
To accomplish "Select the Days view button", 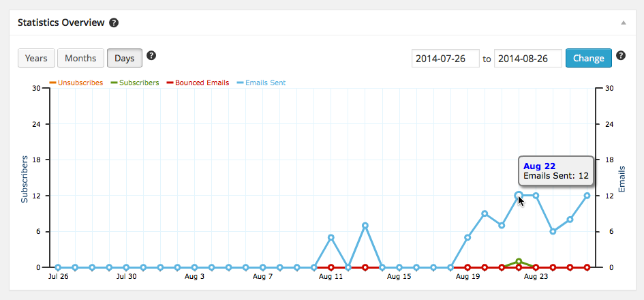I will (x=125, y=58).
